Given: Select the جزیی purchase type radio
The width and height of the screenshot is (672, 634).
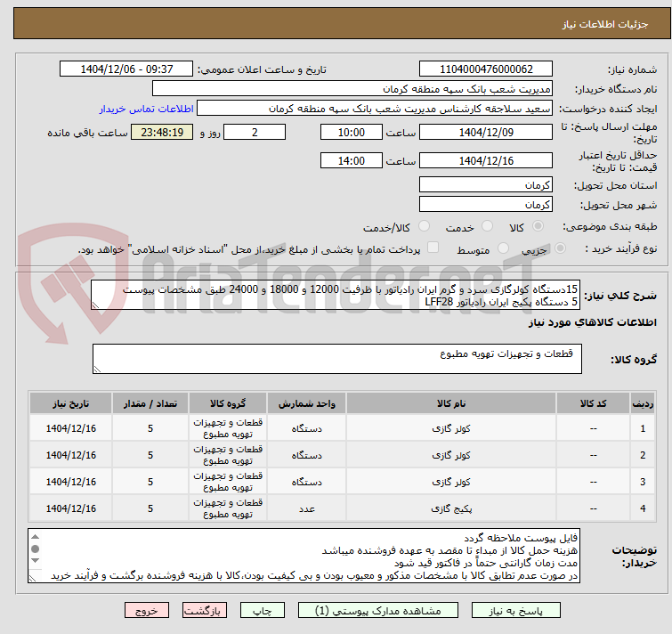Looking at the screenshot, I should [560, 248].
